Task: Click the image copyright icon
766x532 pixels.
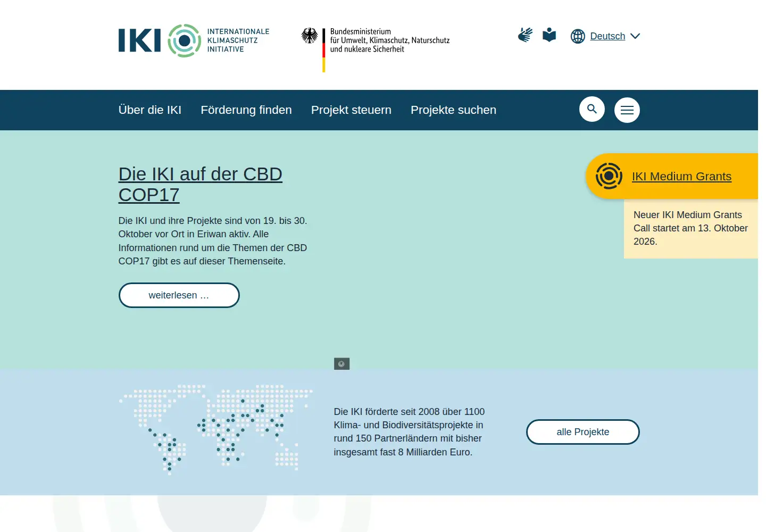Action: [342, 364]
